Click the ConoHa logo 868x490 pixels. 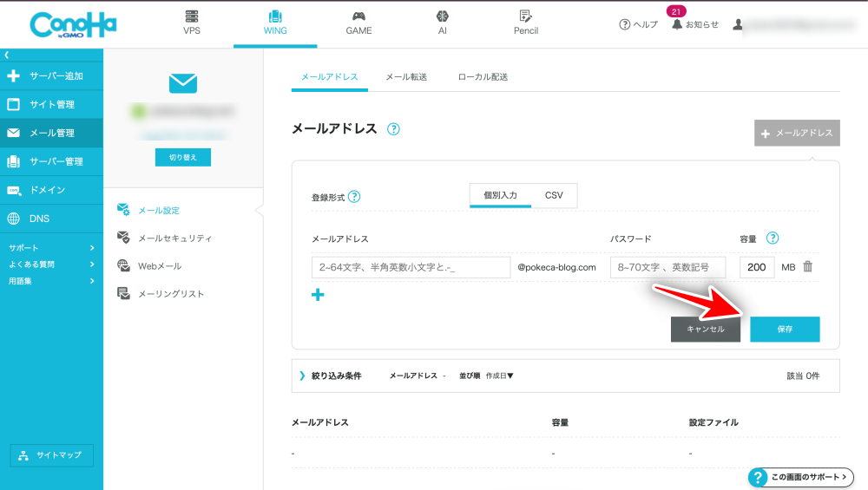click(73, 24)
